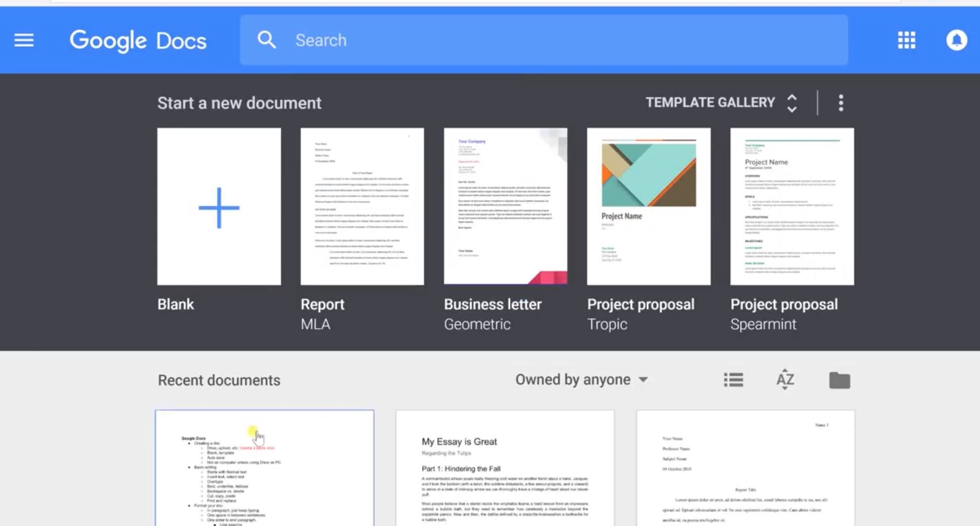Screen dimensions: 980x526
Task: Open the Report MLA template
Action: pos(362,206)
